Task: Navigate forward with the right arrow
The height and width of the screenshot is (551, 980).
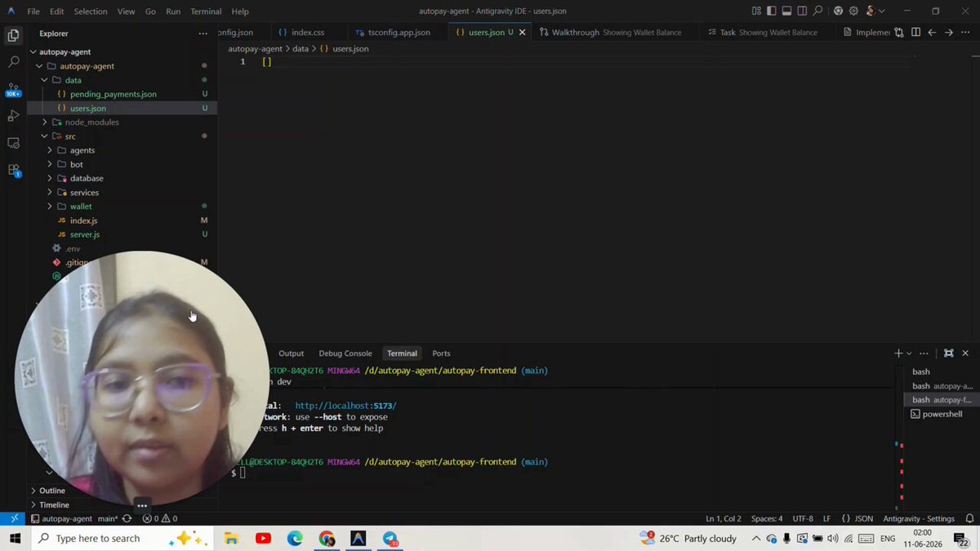Action: click(x=948, y=33)
